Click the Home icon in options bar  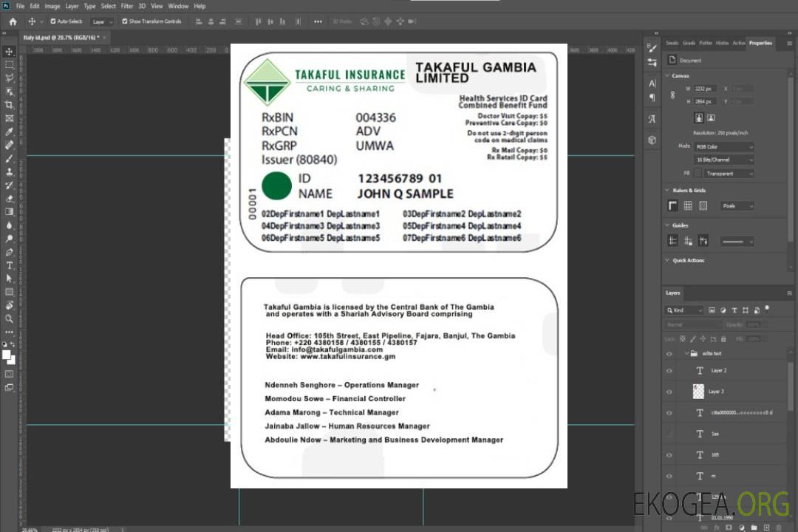(x=13, y=21)
